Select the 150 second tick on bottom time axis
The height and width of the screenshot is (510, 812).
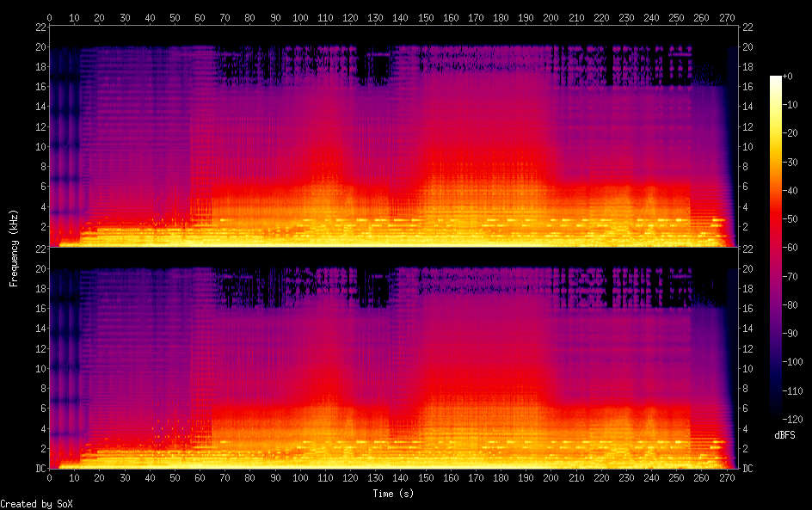[x=426, y=478]
